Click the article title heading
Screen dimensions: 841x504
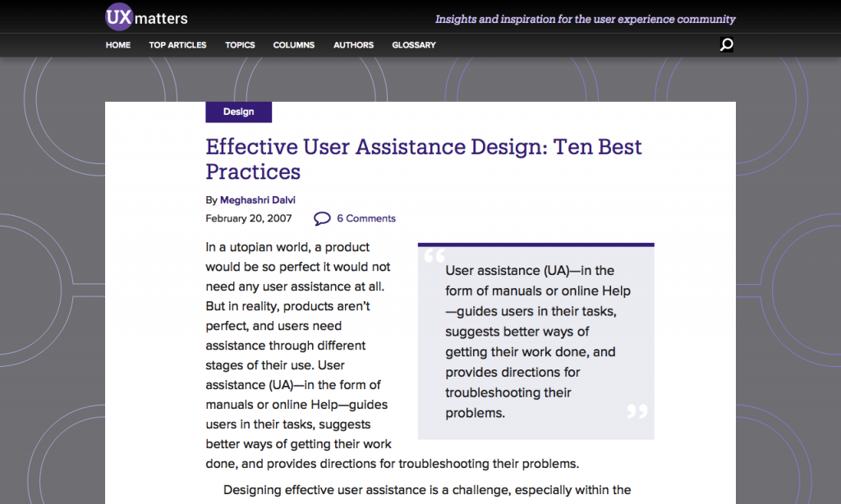coord(423,158)
